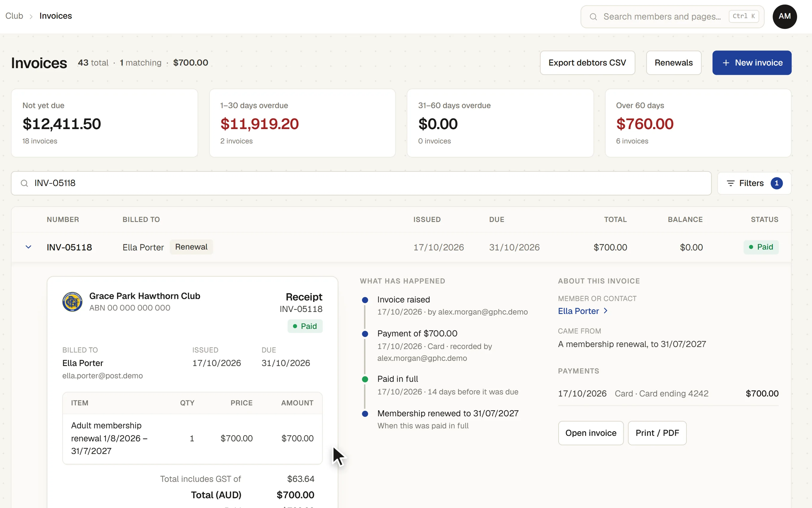This screenshot has width=812, height=508.
Task: Click the plus icon in New invoice
Action: click(726, 63)
